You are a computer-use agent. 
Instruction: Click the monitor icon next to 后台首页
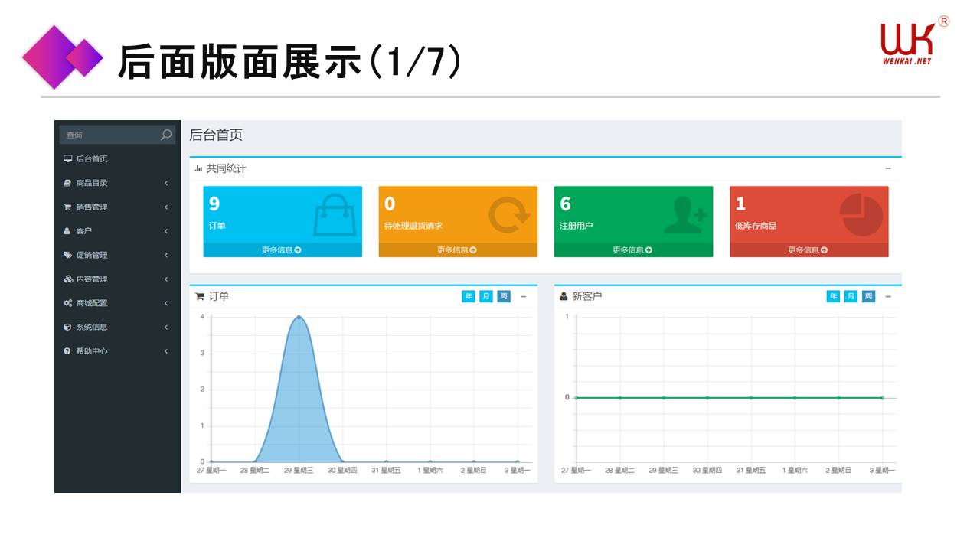(x=68, y=159)
